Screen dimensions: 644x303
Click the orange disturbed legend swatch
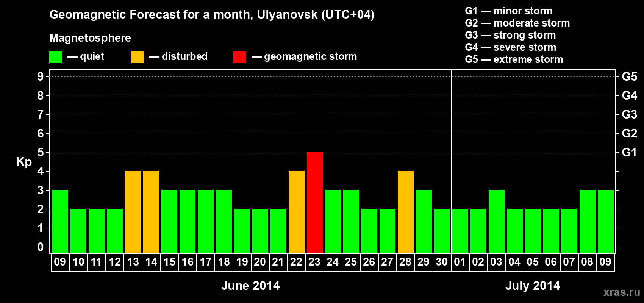(x=137, y=57)
